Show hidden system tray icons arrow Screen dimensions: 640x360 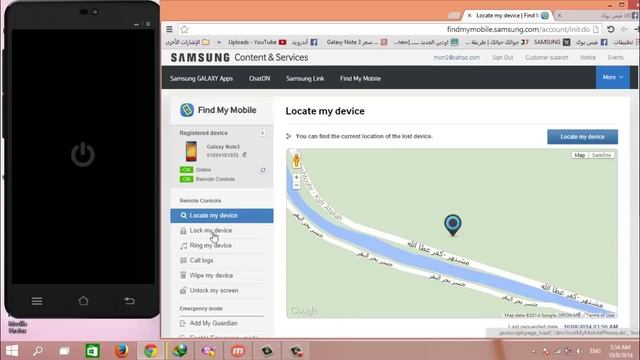[x=533, y=351]
